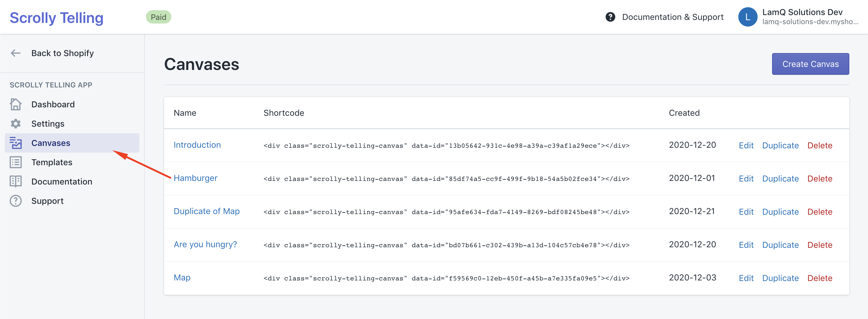Open the Hamburger canvas
This screenshot has width=868, height=319.
pos(195,178)
